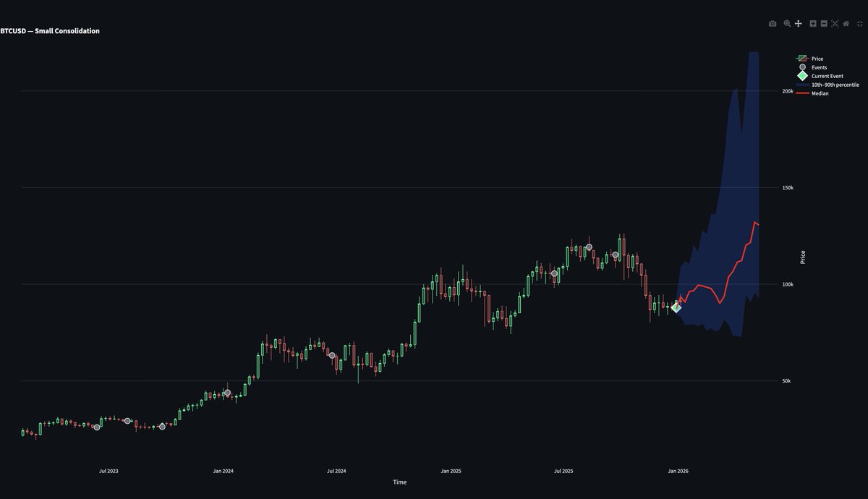Click the event marker just before Jul 2025

tap(554, 273)
